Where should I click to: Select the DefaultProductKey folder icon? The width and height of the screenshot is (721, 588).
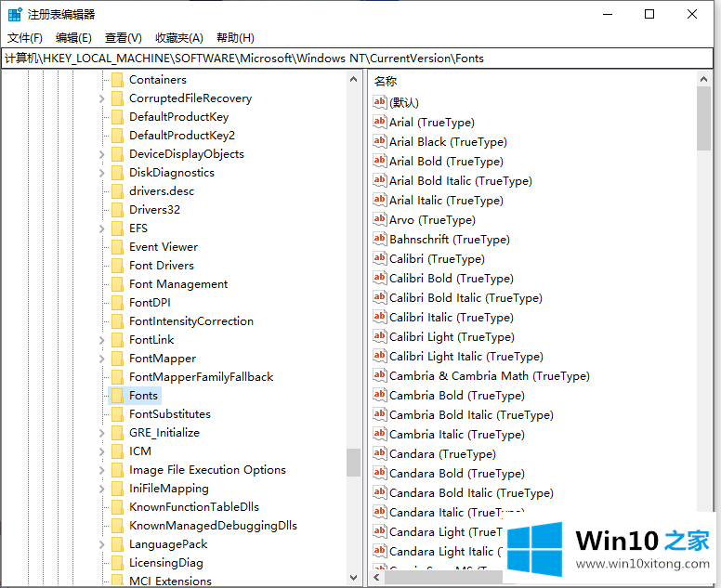(x=118, y=117)
